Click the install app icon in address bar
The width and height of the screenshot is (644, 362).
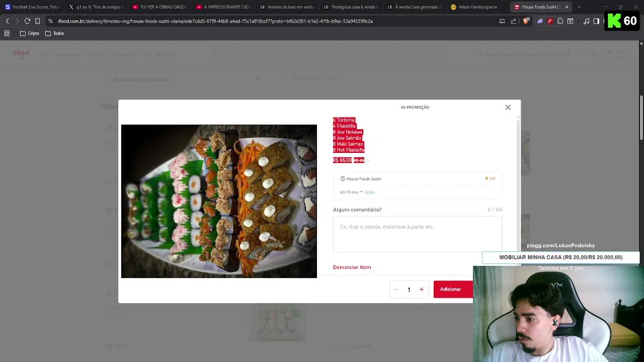tap(502, 21)
